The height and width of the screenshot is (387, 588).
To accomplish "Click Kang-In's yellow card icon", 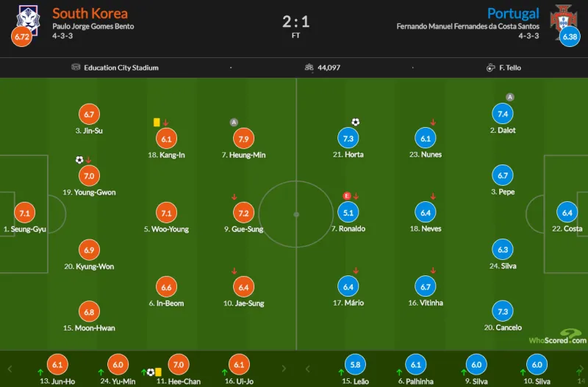I will pos(157,123).
